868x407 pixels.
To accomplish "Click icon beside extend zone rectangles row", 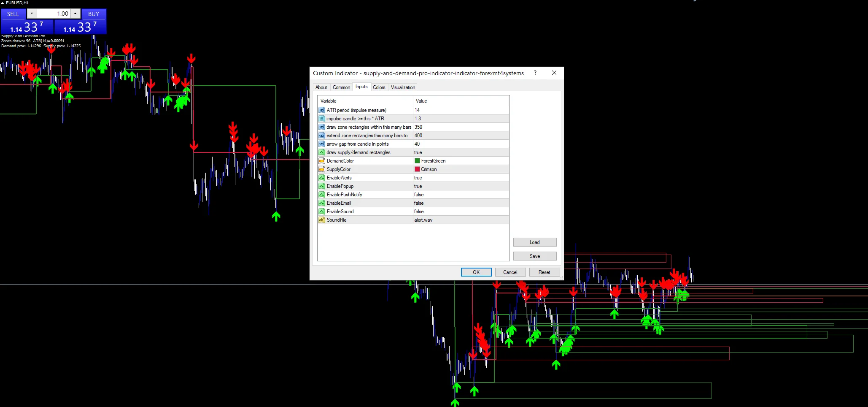I will tap(321, 136).
